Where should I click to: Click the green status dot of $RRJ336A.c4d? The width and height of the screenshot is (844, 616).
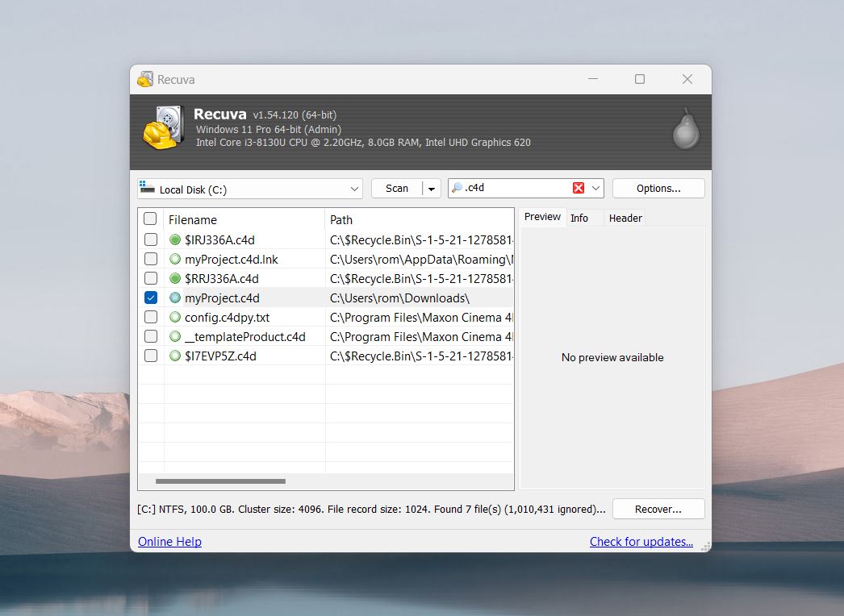click(x=175, y=278)
